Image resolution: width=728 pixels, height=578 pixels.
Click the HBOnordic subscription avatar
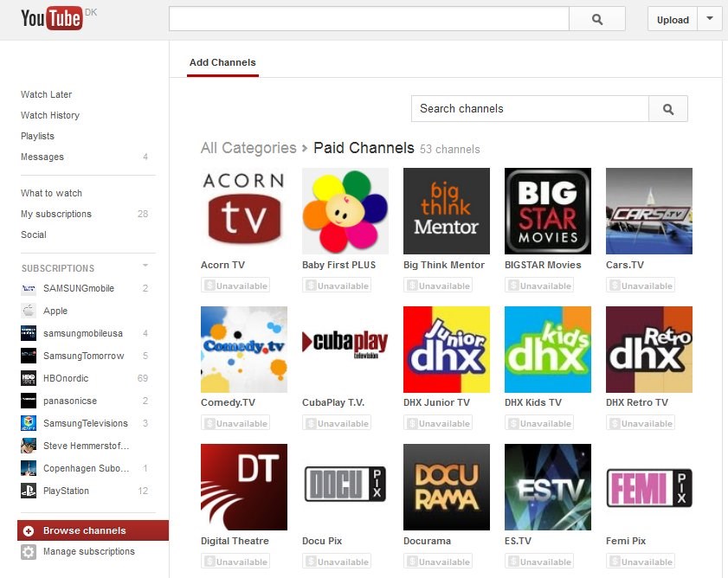tap(29, 378)
